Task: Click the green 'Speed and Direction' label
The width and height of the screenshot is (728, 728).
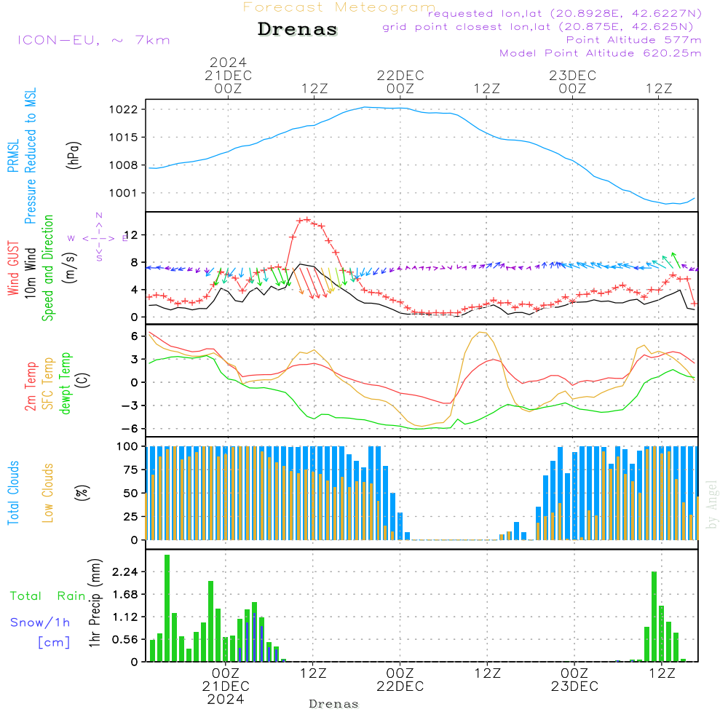Action: [x=48, y=268]
